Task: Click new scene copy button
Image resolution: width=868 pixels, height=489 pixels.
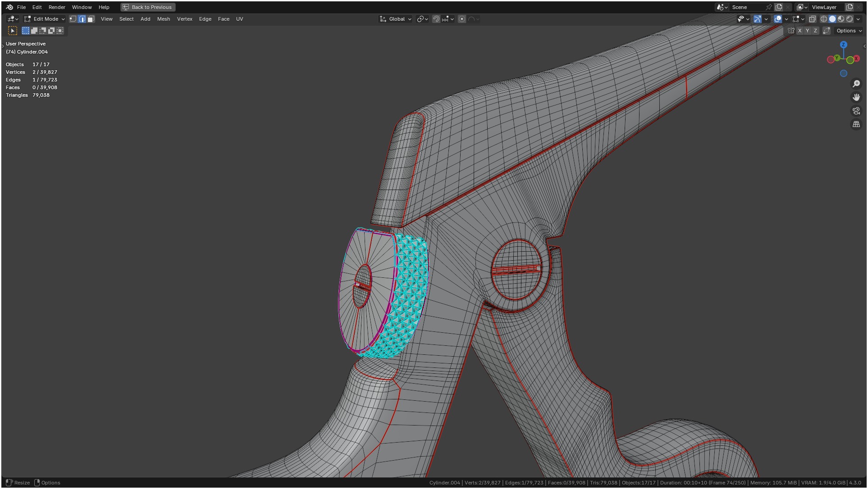Action: click(779, 7)
